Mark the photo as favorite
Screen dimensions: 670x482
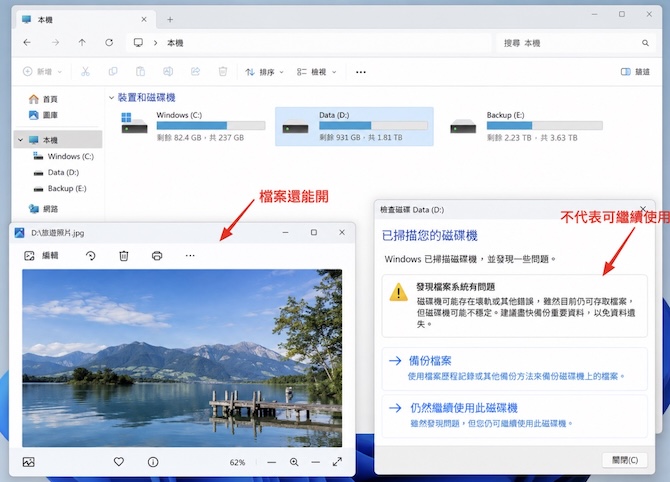click(119, 462)
